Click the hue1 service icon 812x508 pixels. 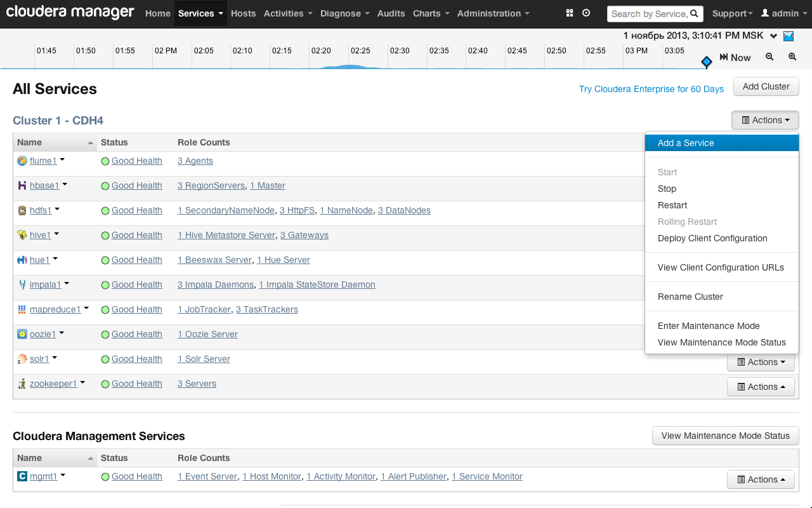tap(22, 260)
